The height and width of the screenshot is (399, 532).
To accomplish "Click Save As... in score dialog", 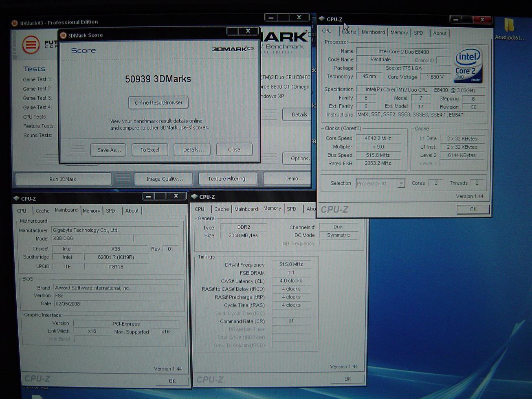I will click(108, 150).
